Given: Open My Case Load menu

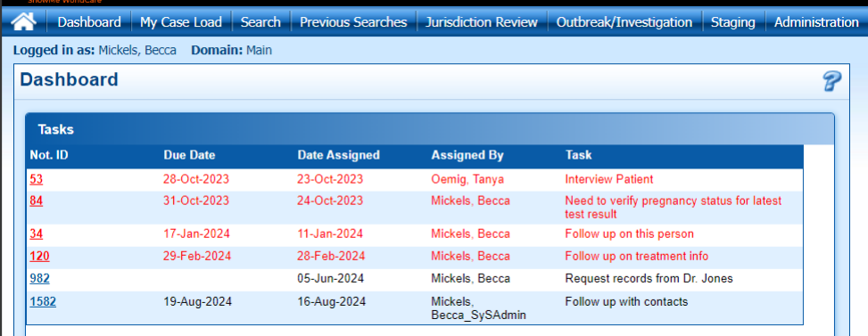Looking at the screenshot, I should point(180,22).
